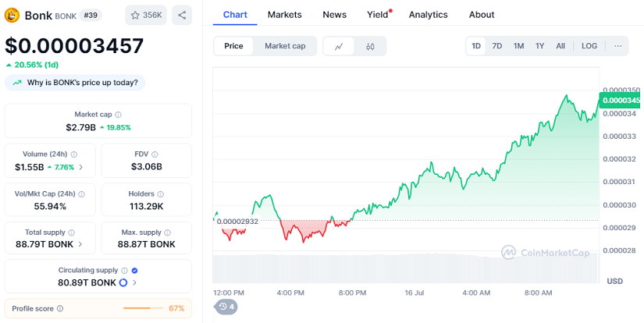644x323 pixels.
Task: Set chart range to 7D
Action: click(x=497, y=46)
